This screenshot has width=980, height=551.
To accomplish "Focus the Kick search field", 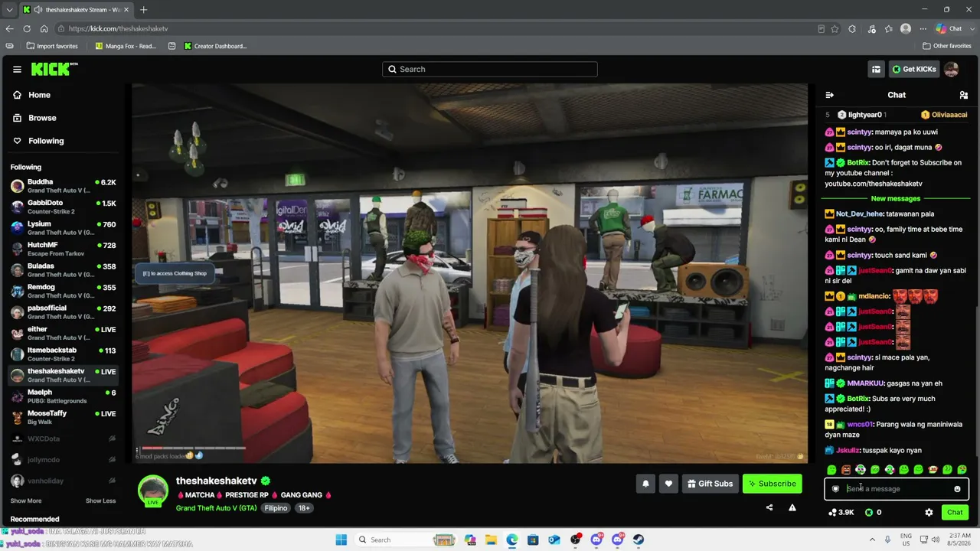I will point(490,69).
